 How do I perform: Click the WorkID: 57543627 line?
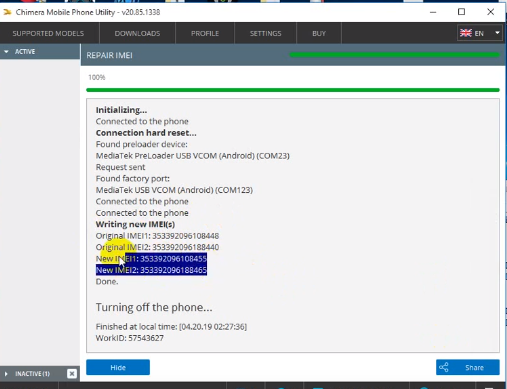point(130,338)
